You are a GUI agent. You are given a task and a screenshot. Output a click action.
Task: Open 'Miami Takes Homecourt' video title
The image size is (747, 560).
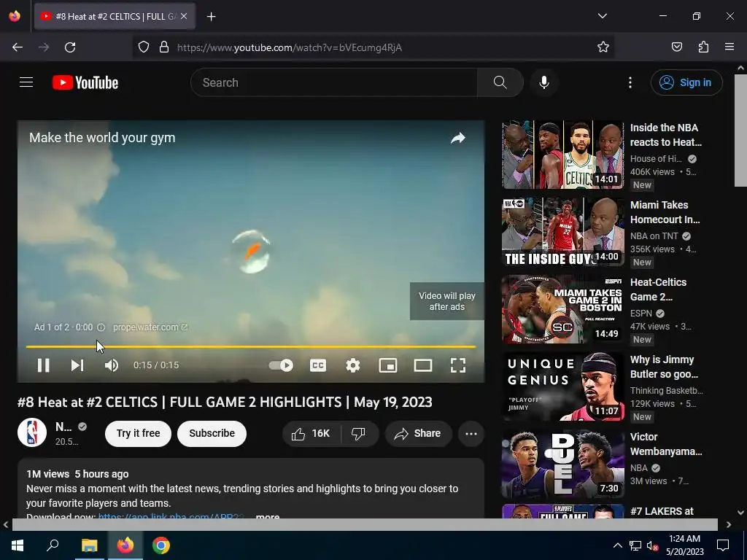665,212
